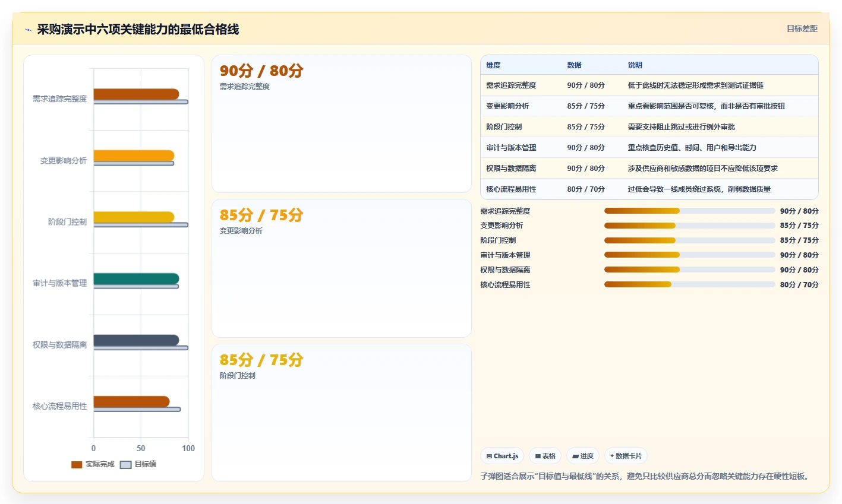Open the 85分 / 75分 阶段门控制 data card
The width and height of the screenshot is (842, 504).
click(x=341, y=413)
